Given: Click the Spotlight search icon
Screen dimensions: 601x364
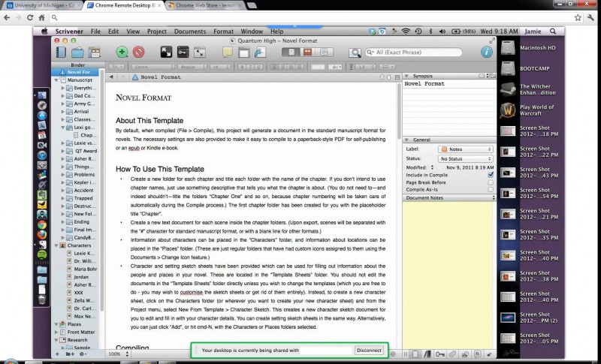Looking at the screenshot, I should [552, 32].
